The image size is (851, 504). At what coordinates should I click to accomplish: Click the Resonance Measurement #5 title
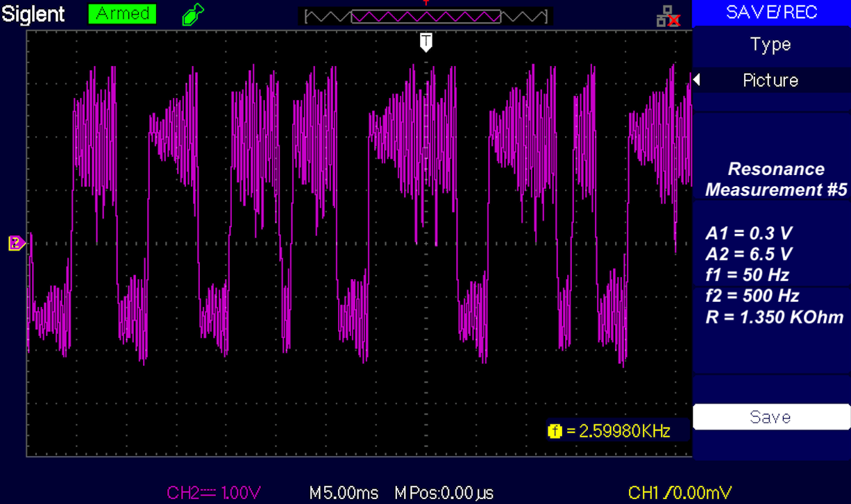[776, 179]
